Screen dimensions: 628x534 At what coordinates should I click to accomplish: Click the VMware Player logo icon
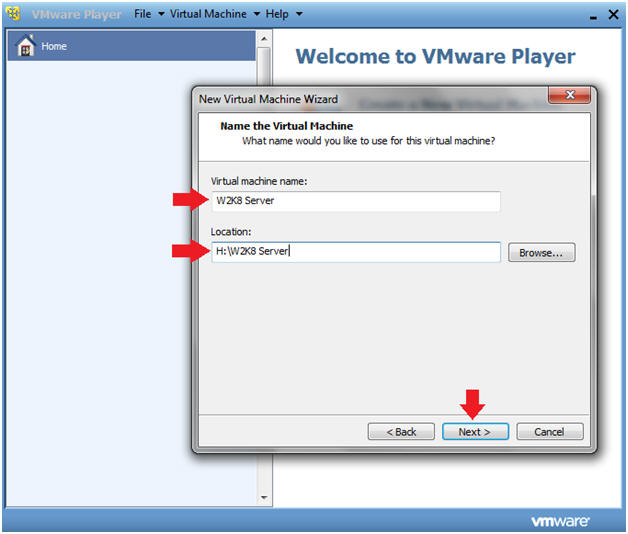[x=14, y=14]
